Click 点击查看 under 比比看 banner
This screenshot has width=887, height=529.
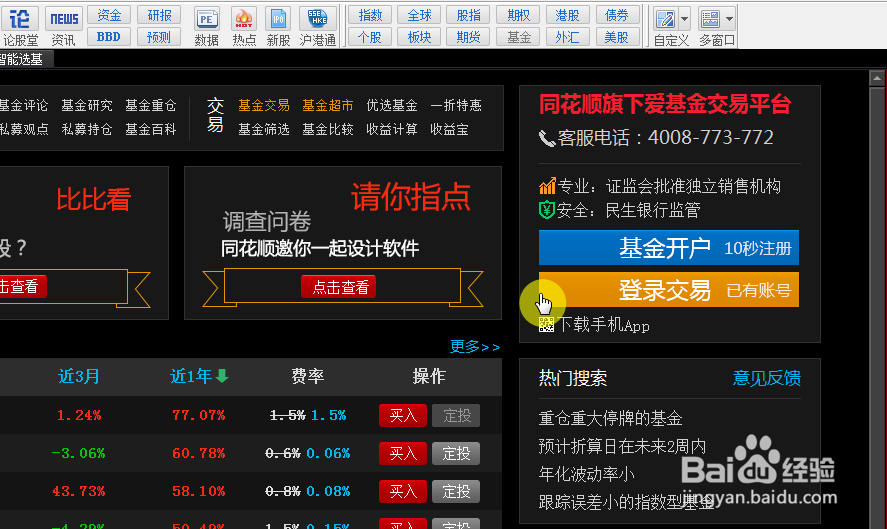pos(21,286)
